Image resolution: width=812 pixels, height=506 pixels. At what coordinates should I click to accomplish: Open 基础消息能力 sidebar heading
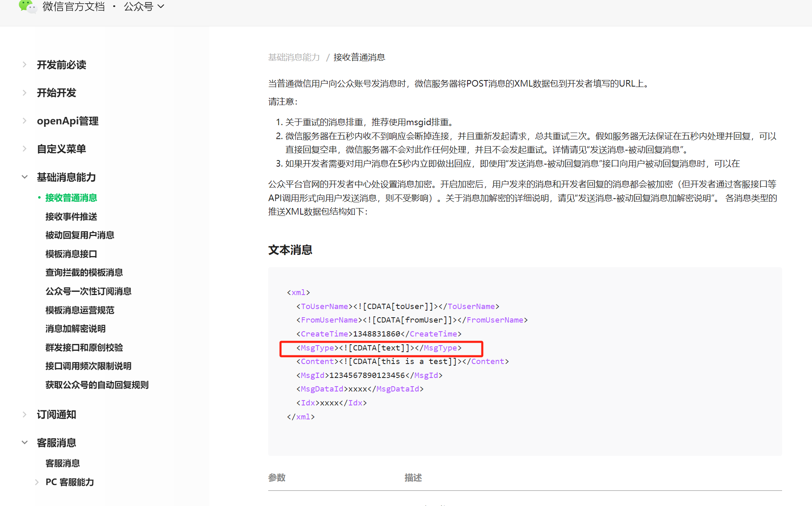tap(66, 177)
